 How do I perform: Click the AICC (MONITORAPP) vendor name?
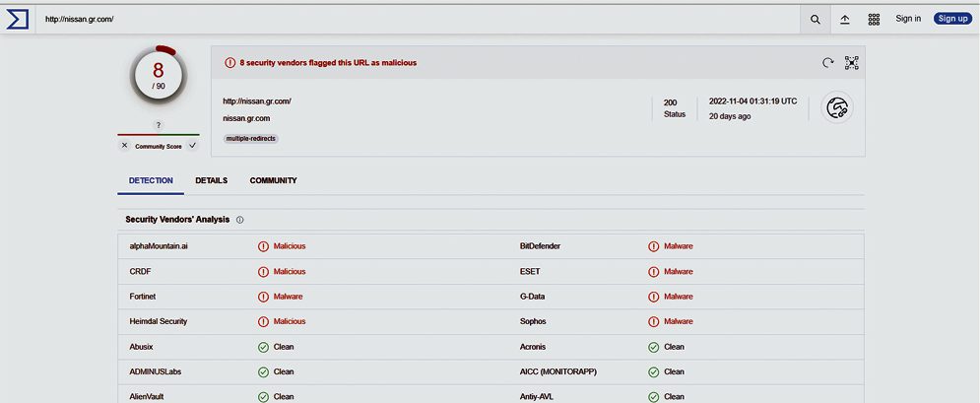pos(558,371)
